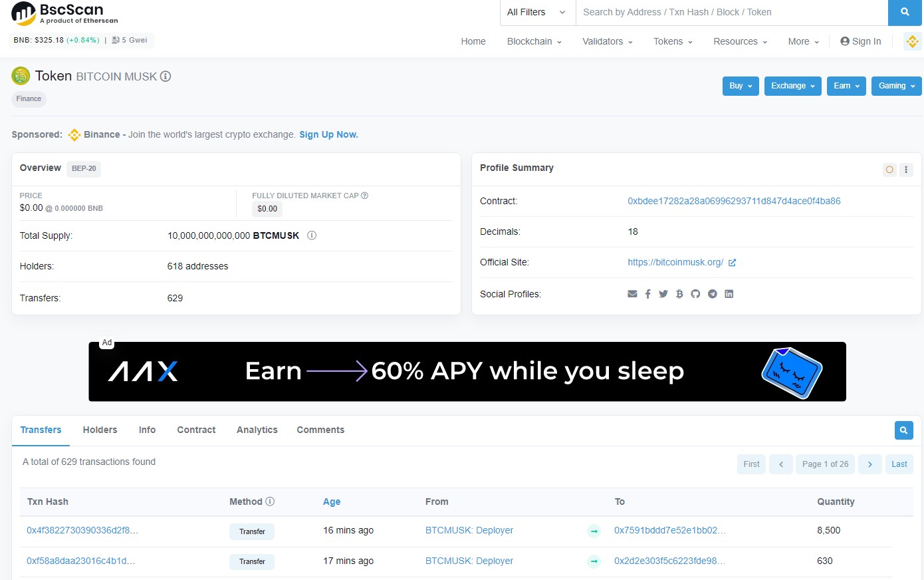This screenshot has width=924, height=580.
Task: Go to the previous page arrow
Action: (781, 464)
